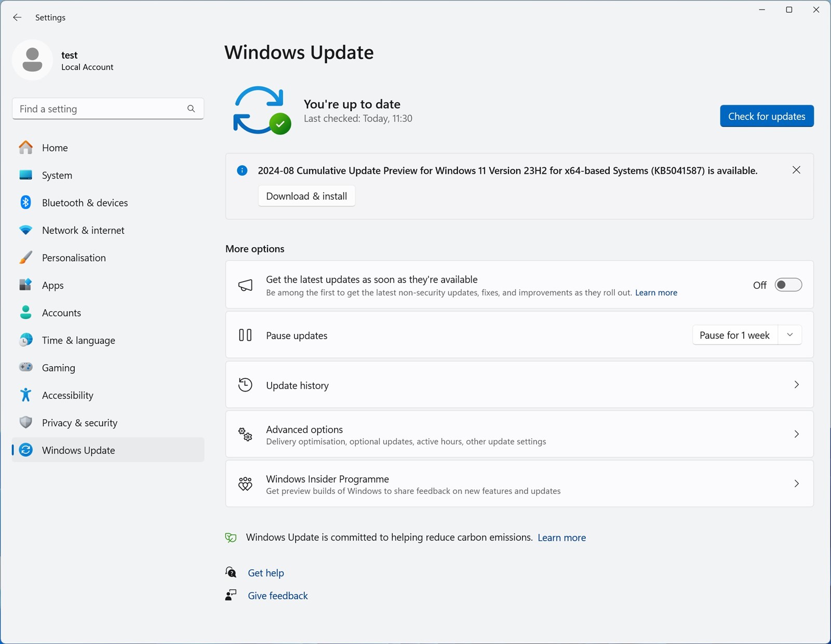Image resolution: width=831 pixels, height=644 pixels.
Task: Click the System monitor icon
Action: (25, 175)
